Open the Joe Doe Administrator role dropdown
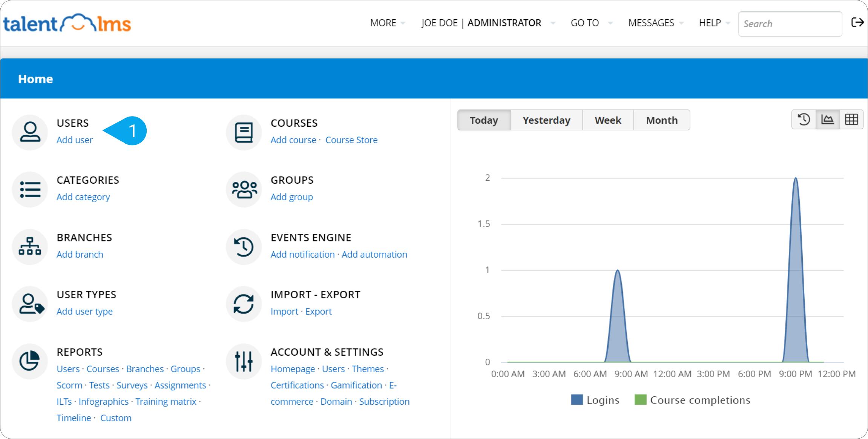Image resolution: width=868 pixels, height=439 pixels. (x=488, y=23)
